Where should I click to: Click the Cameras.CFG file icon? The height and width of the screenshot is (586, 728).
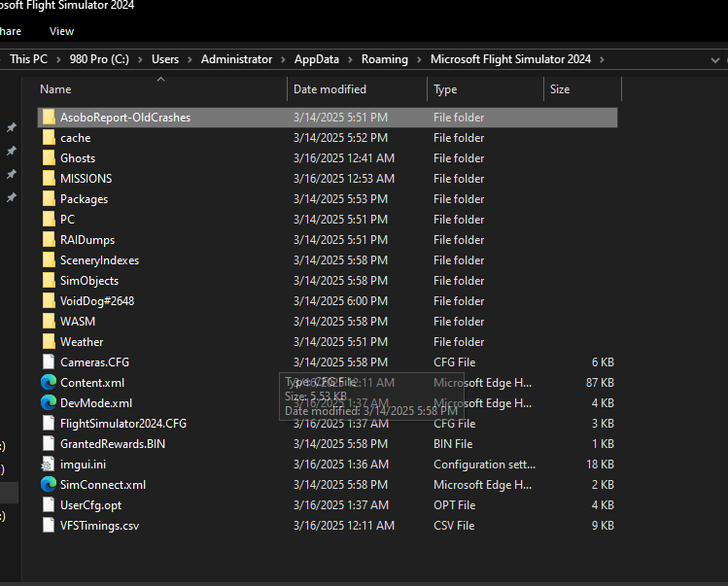(49, 362)
